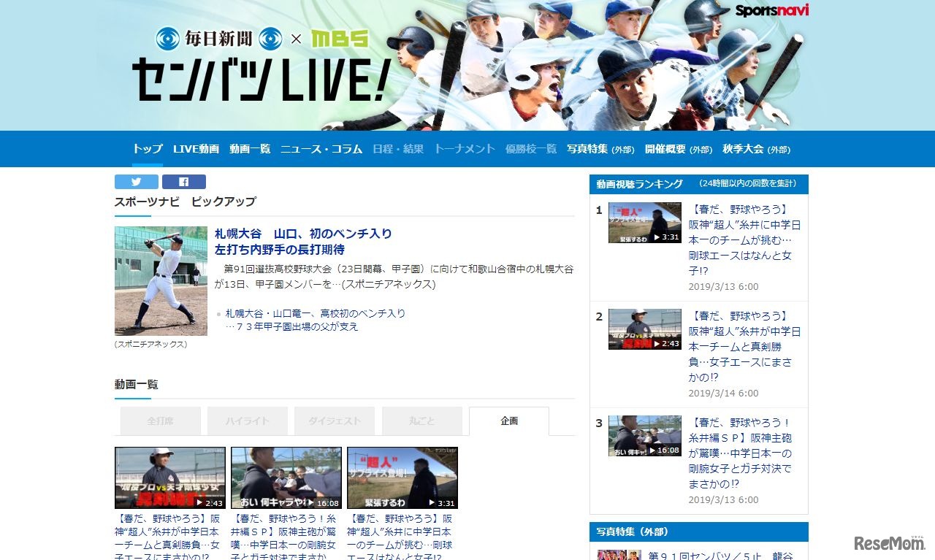Go to 動画一覧 in the navigation bar

pos(250,149)
